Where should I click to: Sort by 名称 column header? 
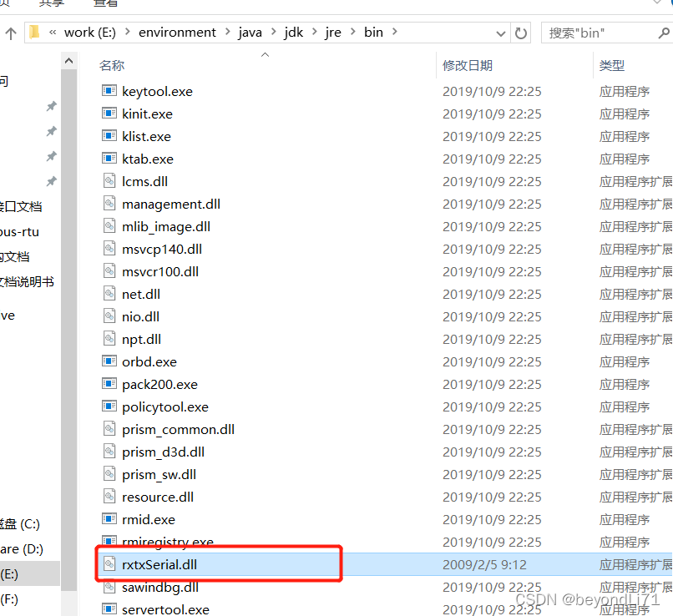point(112,66)
